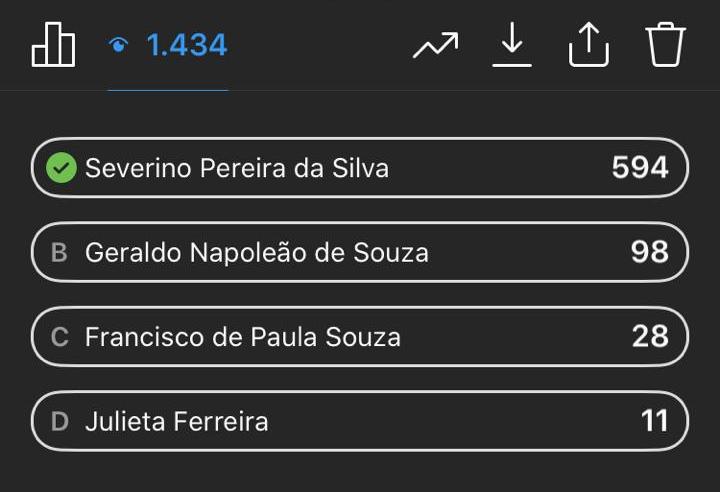
Task: Click the 11 votes count
Action: click(x=654, y=421)
